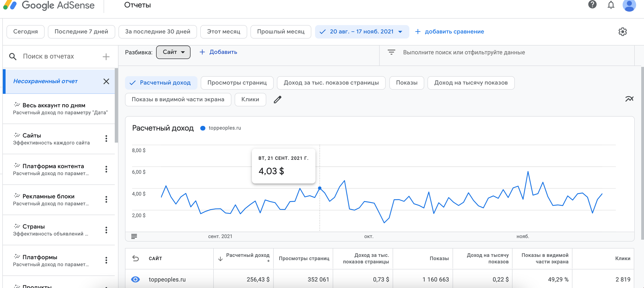Switch chart type with trend icon
The image size is (644, 288).
[629, 99]
